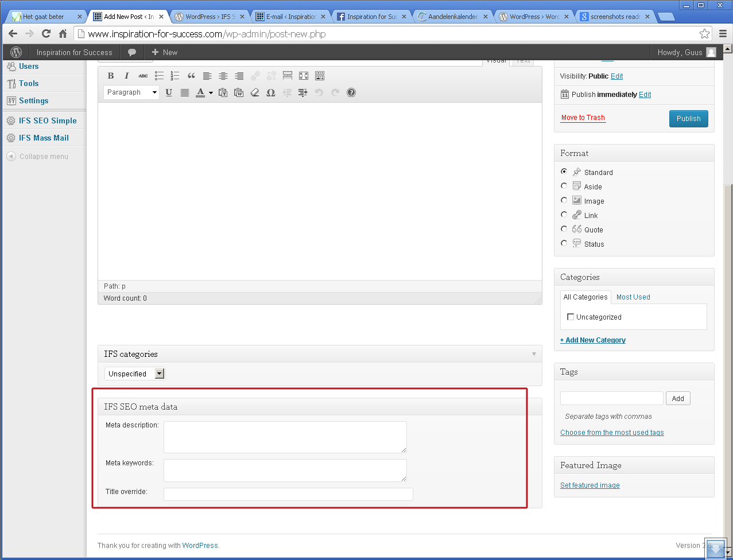Click the Insert More tag icon
Image resolution: width=733 pixels, height=560 pixels.
pyautogui.click(x=288, y=76)
